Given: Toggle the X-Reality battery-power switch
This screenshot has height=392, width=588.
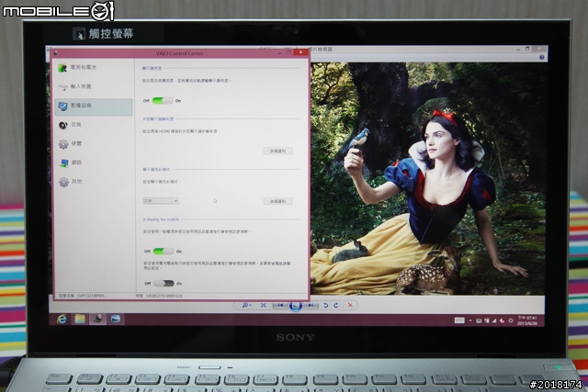Looking at the screenshot, I should [164, 284].
